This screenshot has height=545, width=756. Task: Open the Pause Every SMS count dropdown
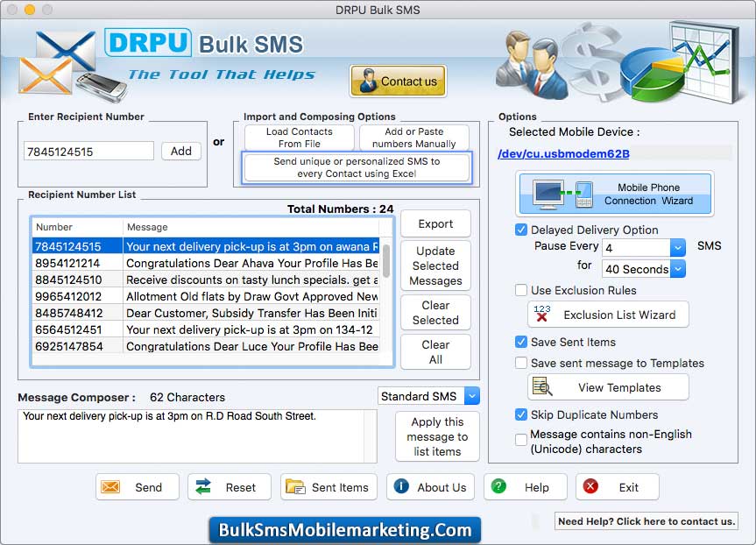pyautogui.click(x=677, y=247)
